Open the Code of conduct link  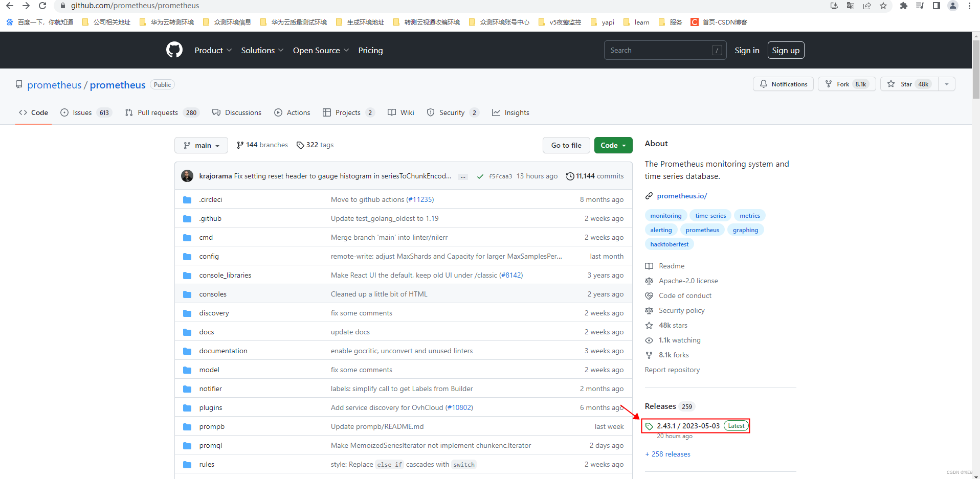(685, 295)
